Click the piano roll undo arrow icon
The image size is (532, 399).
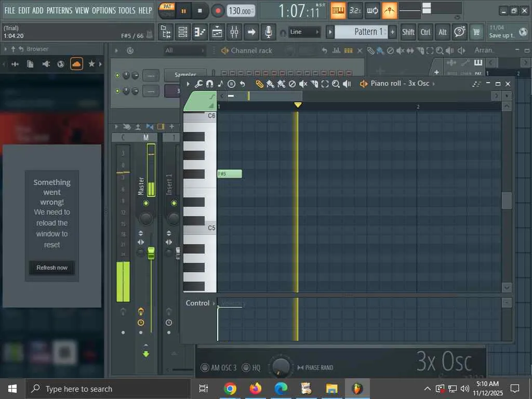tap(242, 84)
